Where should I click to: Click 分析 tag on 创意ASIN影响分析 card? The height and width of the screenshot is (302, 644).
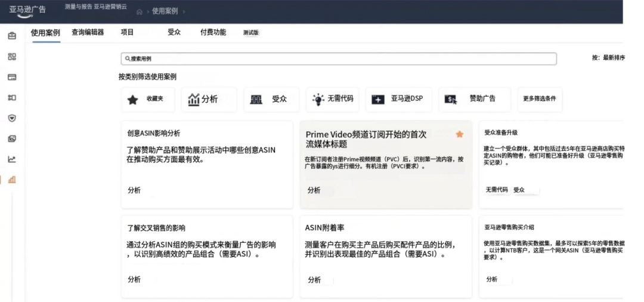pyautogui.click(x=134, y=190)
